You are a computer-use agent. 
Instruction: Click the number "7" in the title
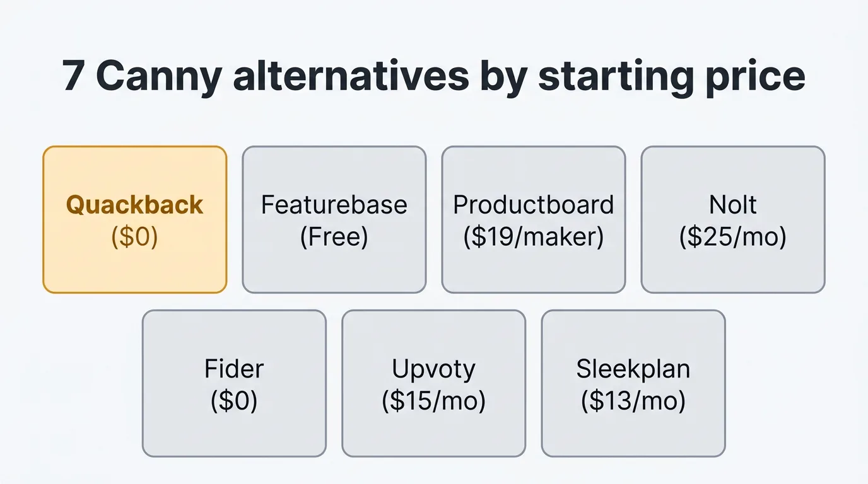(x=74, y=76)
